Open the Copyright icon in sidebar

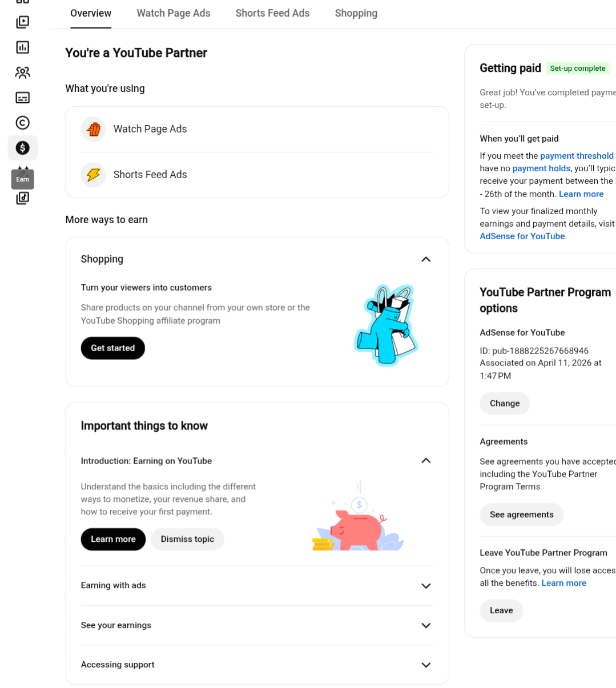(22, 123)
